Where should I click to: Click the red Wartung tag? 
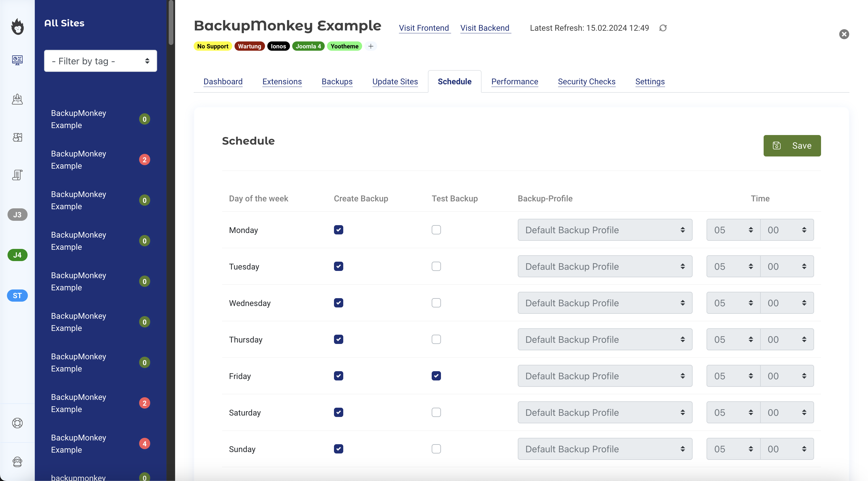tap(249, 46)
